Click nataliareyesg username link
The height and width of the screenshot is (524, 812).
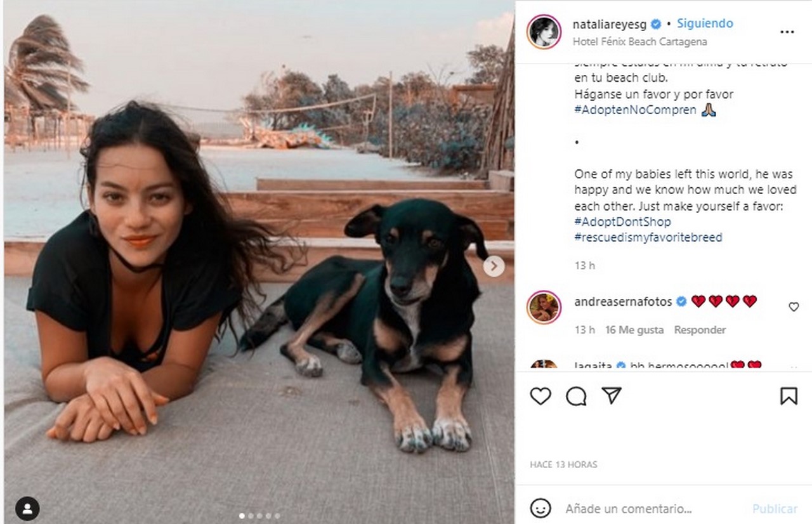[x=609, y=24]
